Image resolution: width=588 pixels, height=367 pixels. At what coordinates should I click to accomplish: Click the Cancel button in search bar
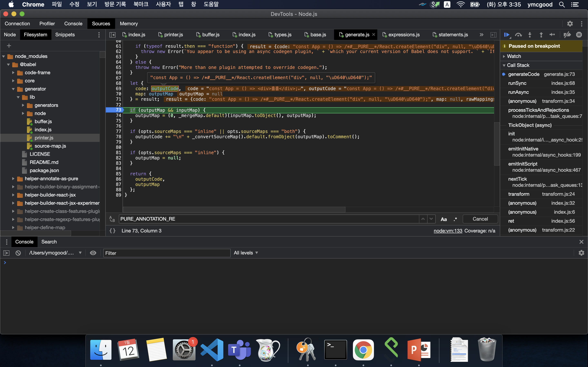coord(480,219)
